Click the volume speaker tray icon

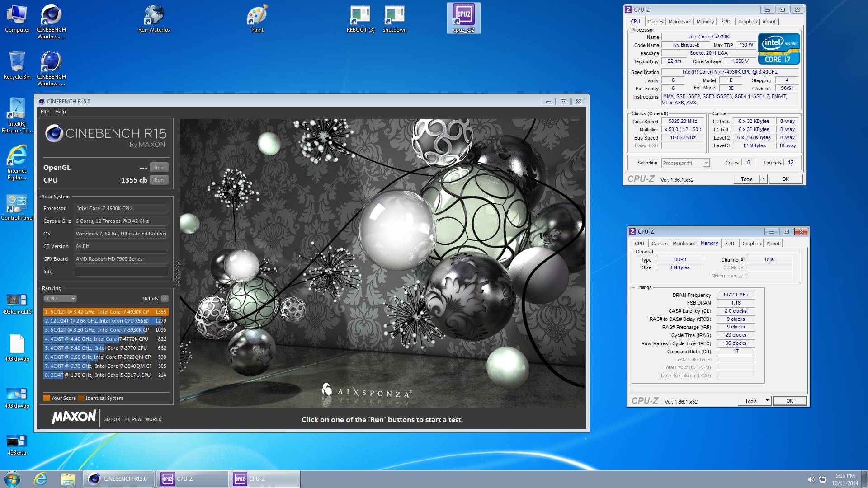coord(811,479)
